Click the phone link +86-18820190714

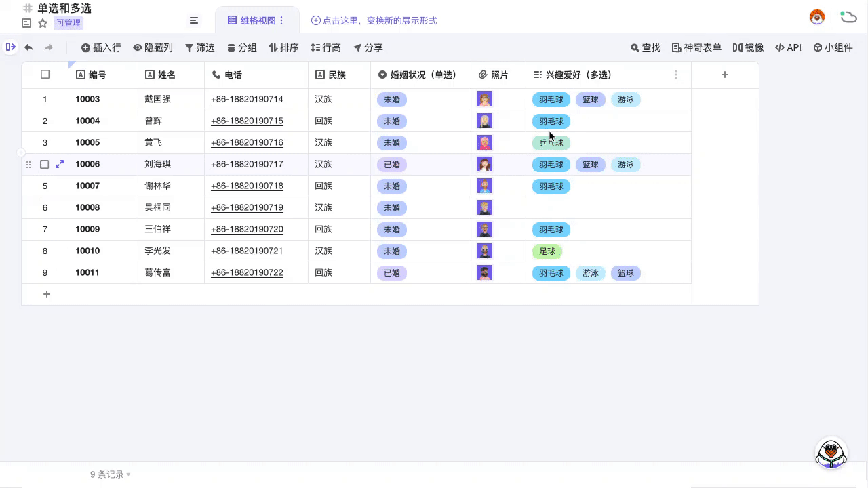(247, 99)
